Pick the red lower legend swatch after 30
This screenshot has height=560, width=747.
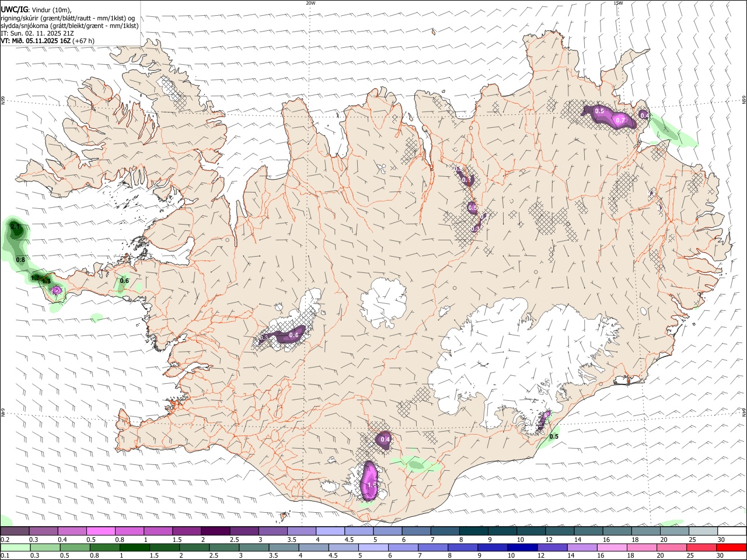[731, 547]
